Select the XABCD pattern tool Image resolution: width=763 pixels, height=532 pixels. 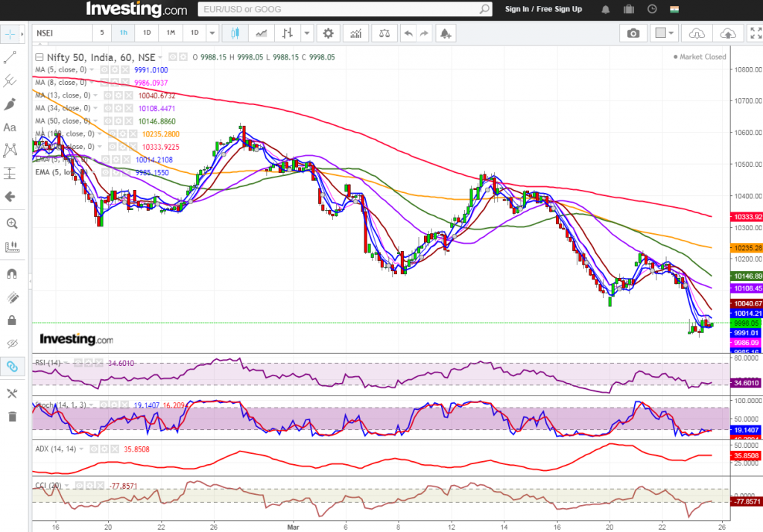10,150
